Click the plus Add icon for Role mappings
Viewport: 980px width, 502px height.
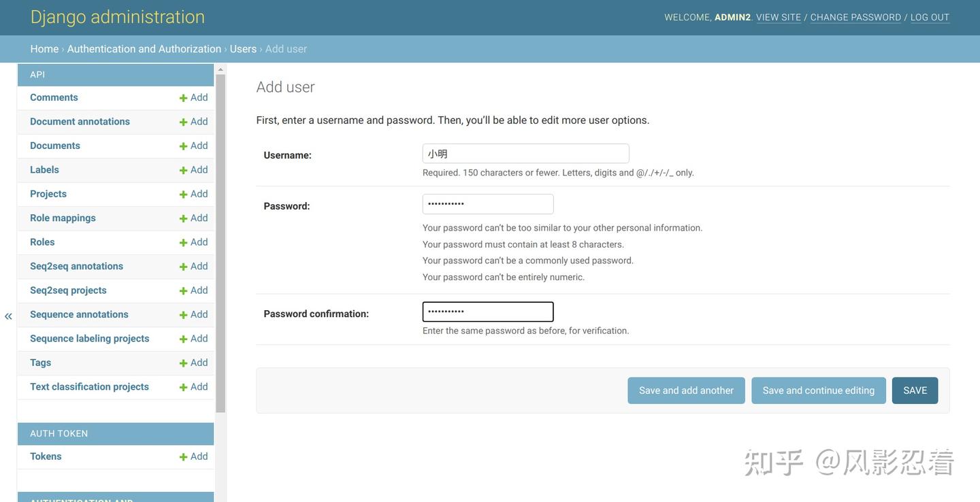183,218
